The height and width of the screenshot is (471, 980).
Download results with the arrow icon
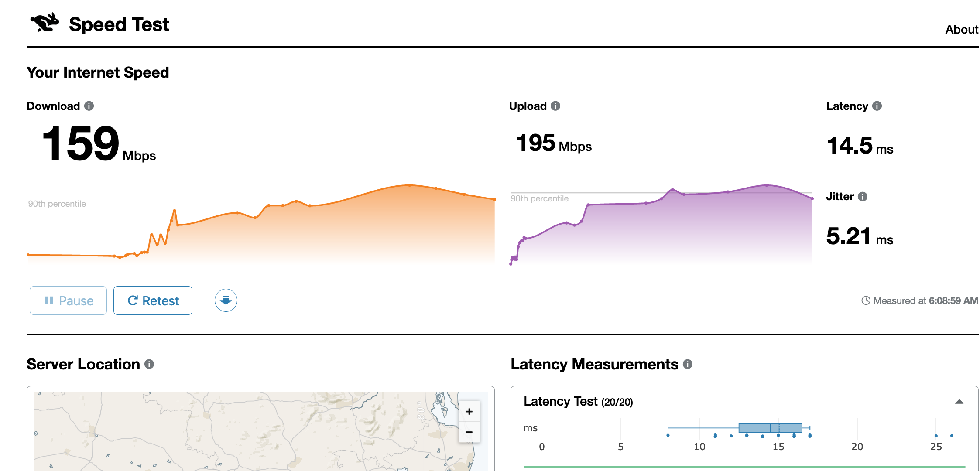226,300
